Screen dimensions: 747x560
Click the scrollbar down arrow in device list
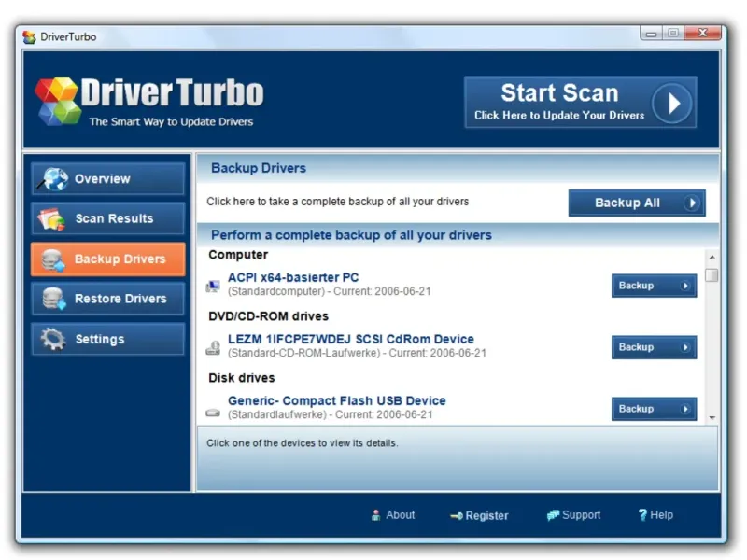[x=712, y=417]
